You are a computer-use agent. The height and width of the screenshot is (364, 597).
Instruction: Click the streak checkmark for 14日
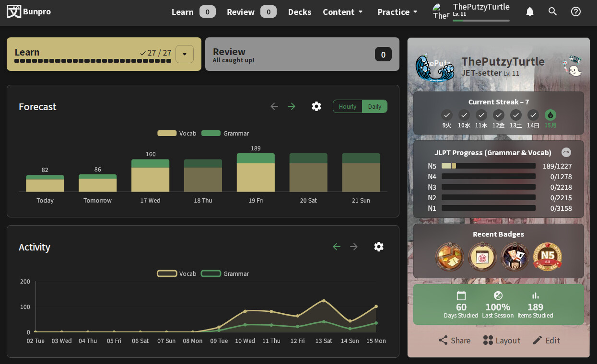[x=533, y=115]
